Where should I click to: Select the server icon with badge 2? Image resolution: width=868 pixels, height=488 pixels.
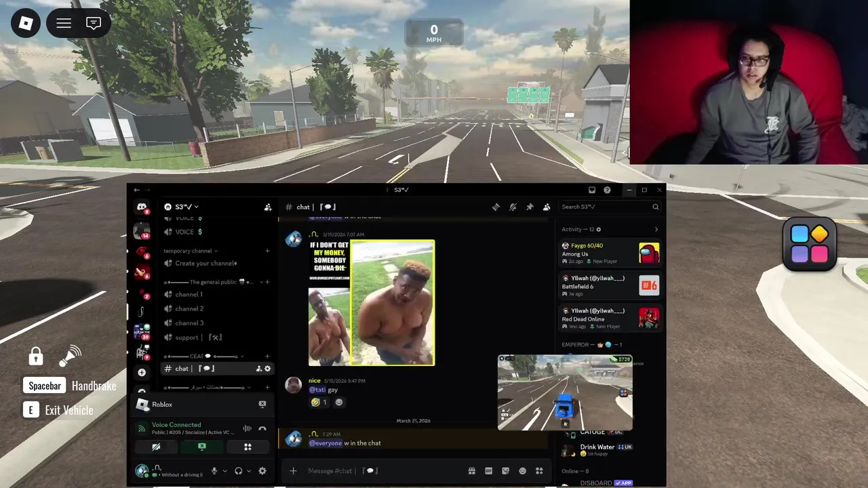pyautogui.click(x=142, y=293)
